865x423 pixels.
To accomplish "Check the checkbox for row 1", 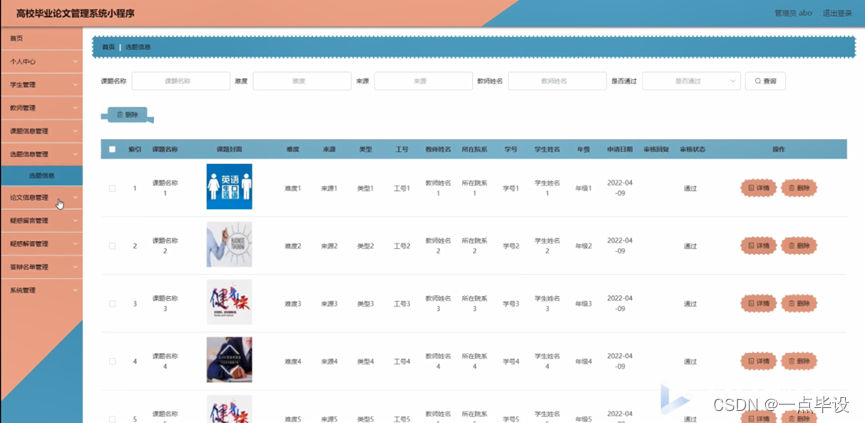I will (113, 188).
